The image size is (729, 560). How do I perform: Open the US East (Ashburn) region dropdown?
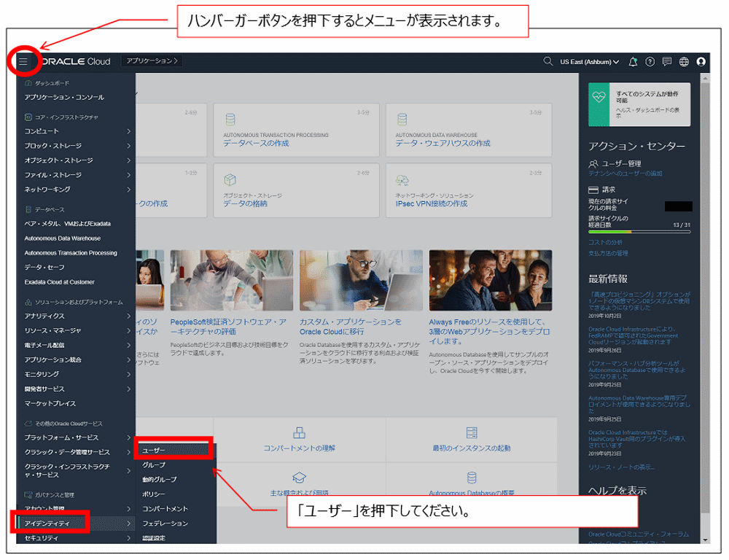pos(590,62)
